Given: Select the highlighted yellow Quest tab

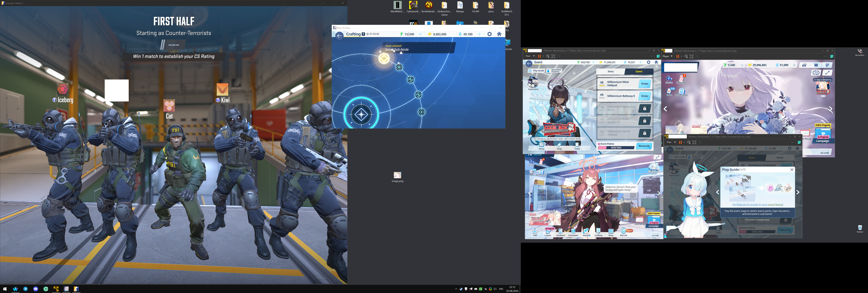Looking at the screenshot, I should pyautogui.click(x=639, y=71).
